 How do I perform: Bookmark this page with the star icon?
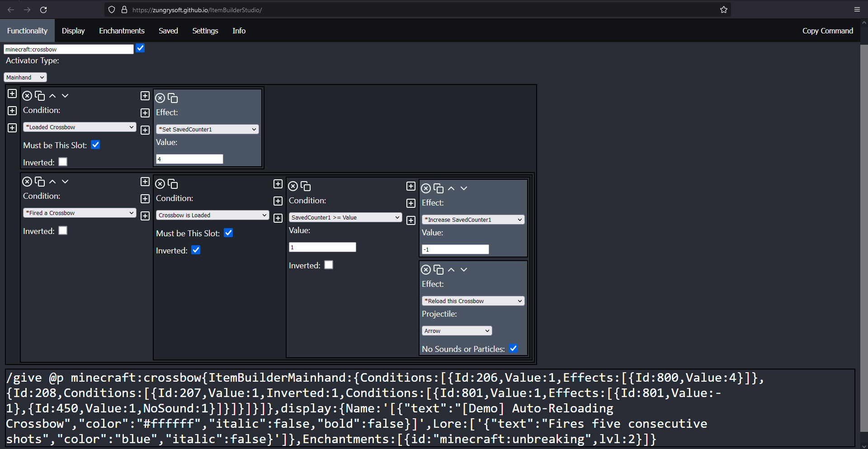click(724, 10)
